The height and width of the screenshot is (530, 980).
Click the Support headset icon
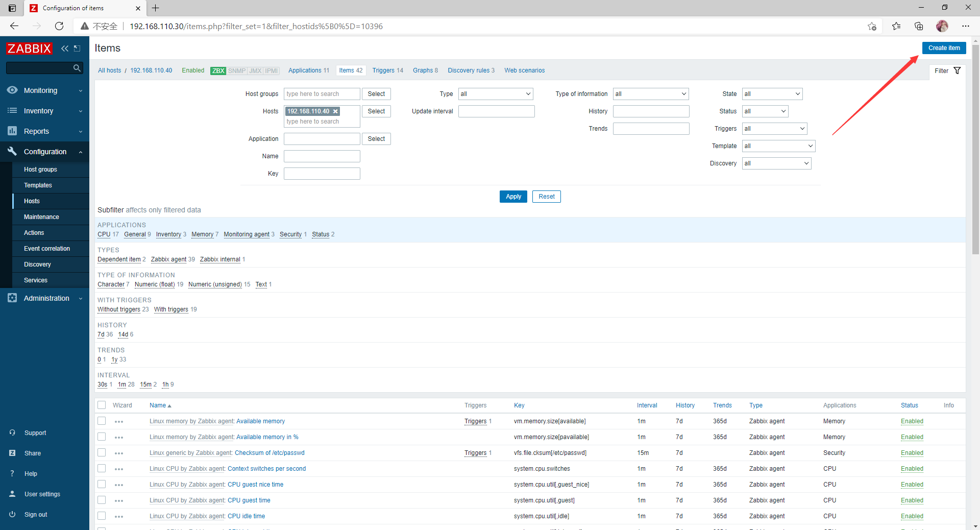(12, 432)
